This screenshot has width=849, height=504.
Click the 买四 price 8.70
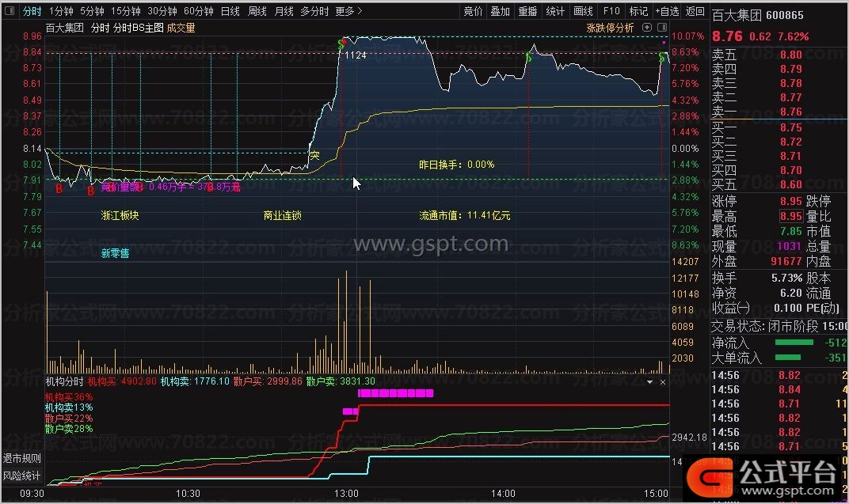click(790, 170)
